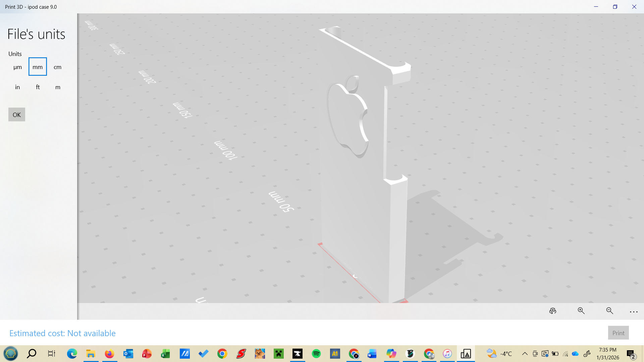Open the more options ellipsis menu
This screenshot has width=644, height=362.
pos(634,312)
